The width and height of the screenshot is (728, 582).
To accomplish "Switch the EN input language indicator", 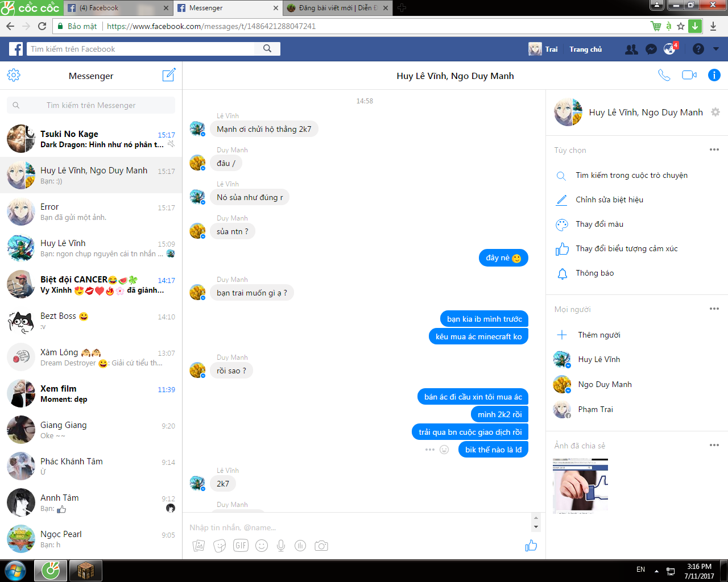I will coord(641,569).
